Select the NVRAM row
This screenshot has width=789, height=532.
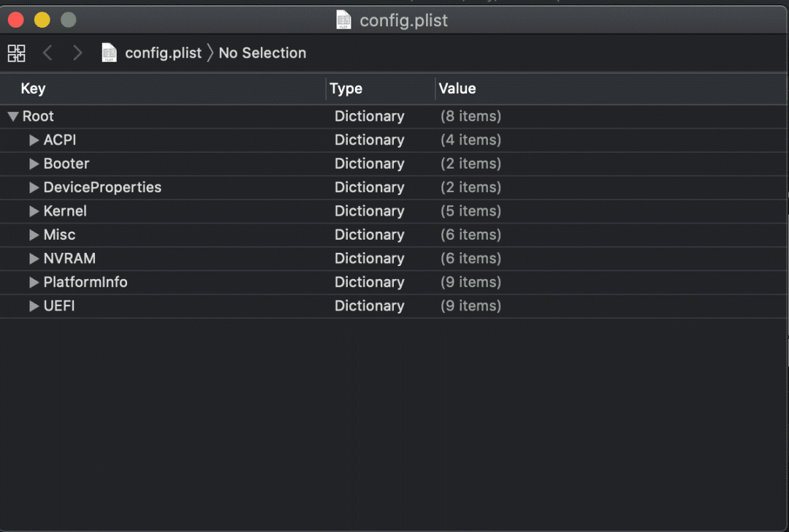(69, 259)
